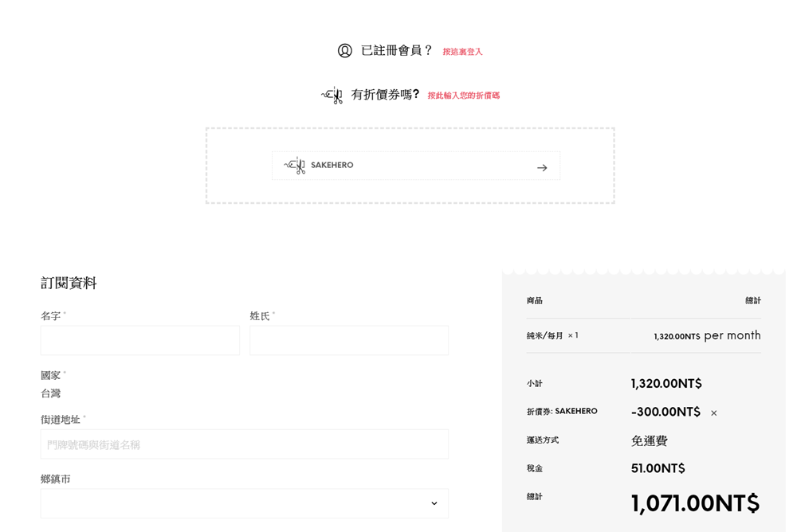
Task: Click the member account user icon
Action: pyautogui.click(x=344, y=51)
